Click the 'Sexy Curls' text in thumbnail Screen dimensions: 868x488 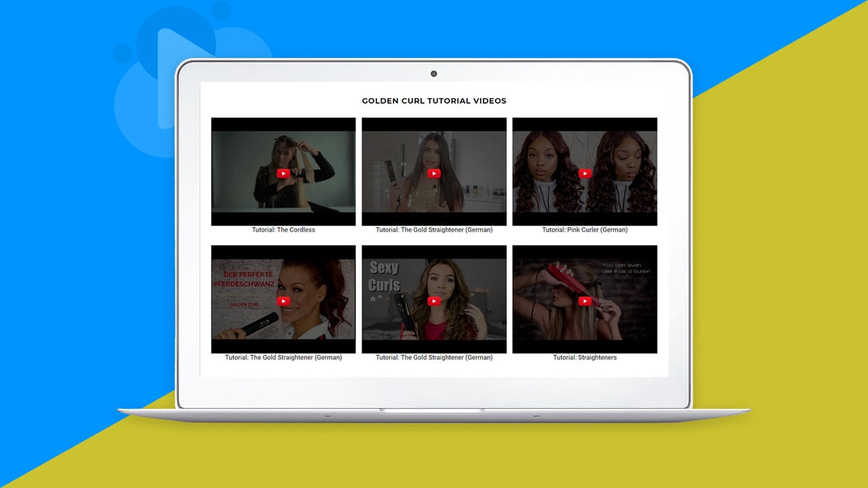click(384, 277)
